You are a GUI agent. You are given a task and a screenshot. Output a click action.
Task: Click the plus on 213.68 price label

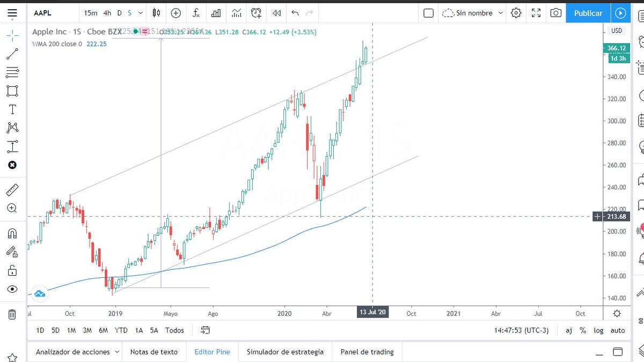click(598, 217)
